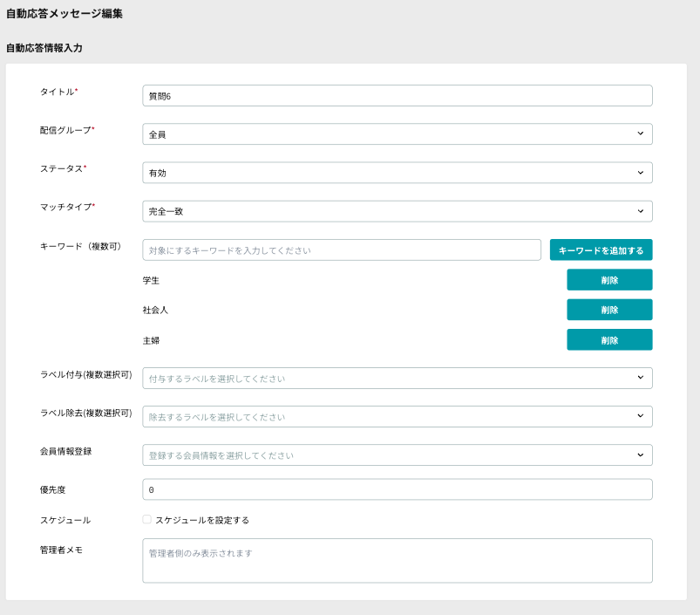Screen dimensions: 700x615
Task: Delete the 主婦 keyword
Action: click(x=609, y=339)
